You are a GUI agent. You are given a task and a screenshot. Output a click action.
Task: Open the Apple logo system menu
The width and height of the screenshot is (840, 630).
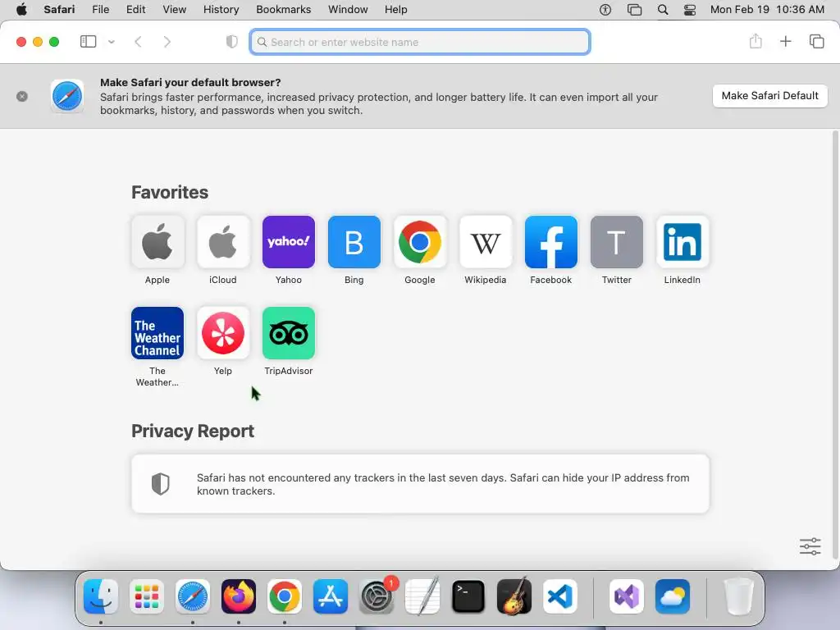pyautogui.click(x=21, y=10)
